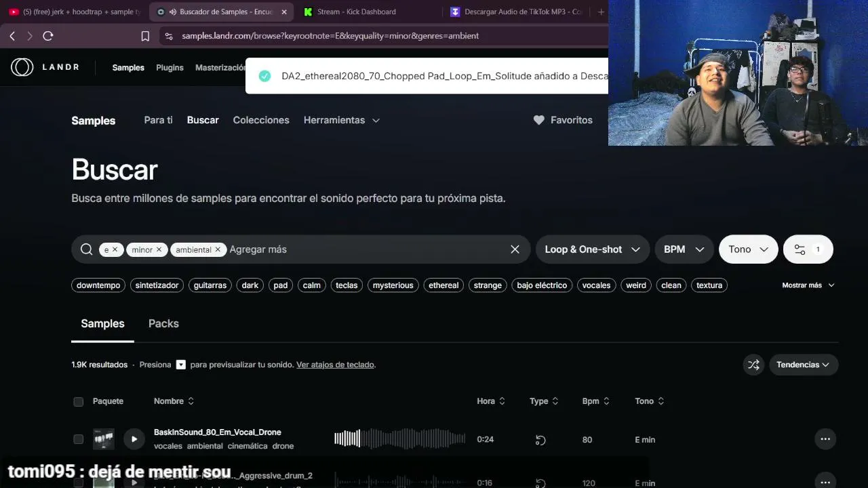
Task: Open Masterización in the top navigation
Action: click(220, 68)
